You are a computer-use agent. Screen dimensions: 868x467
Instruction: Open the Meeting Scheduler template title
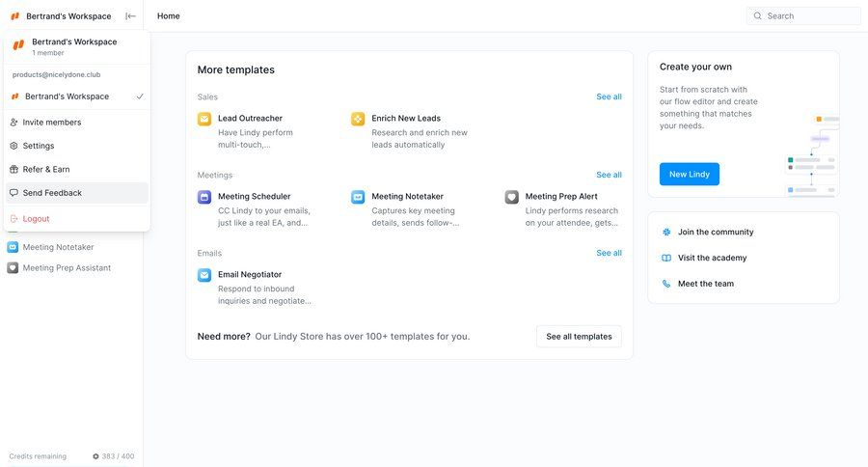click(254, 196)
